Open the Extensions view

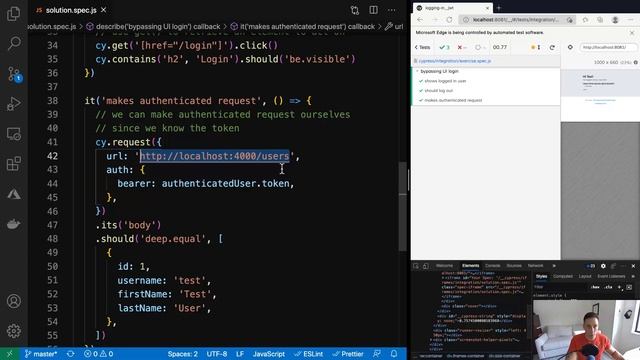coord(13,164)
